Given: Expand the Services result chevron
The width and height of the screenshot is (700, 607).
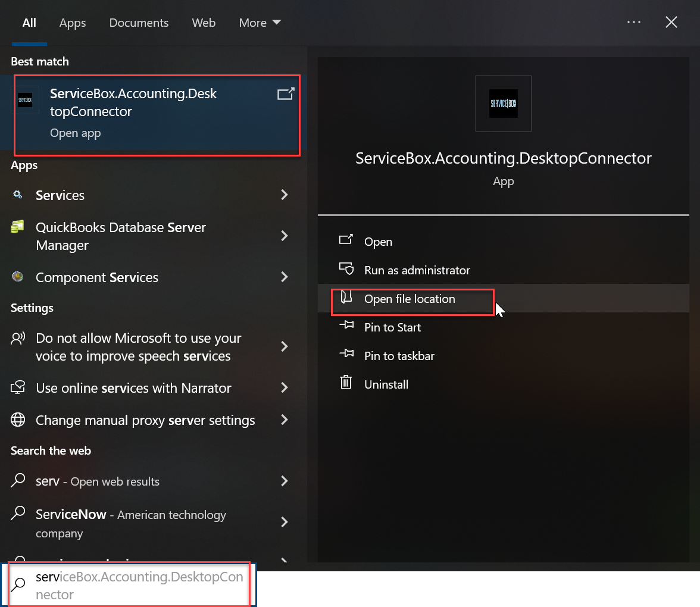Looking at the screenshot, I should 285,195.
